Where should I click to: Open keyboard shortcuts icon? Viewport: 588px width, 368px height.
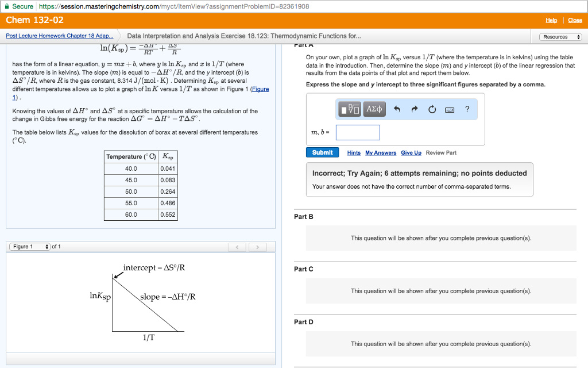coord(450,109)
